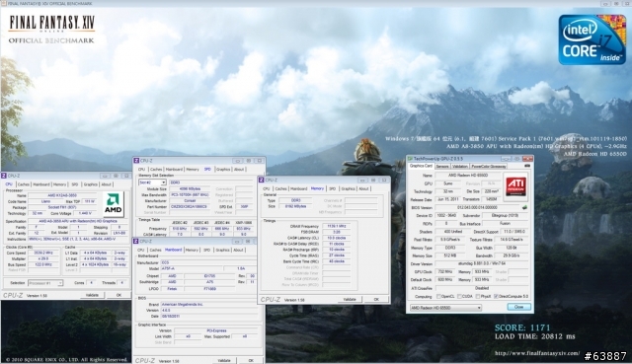Toggle the CUDA checkbox
Screen dimensions: 632x364
tap(459, 296)
